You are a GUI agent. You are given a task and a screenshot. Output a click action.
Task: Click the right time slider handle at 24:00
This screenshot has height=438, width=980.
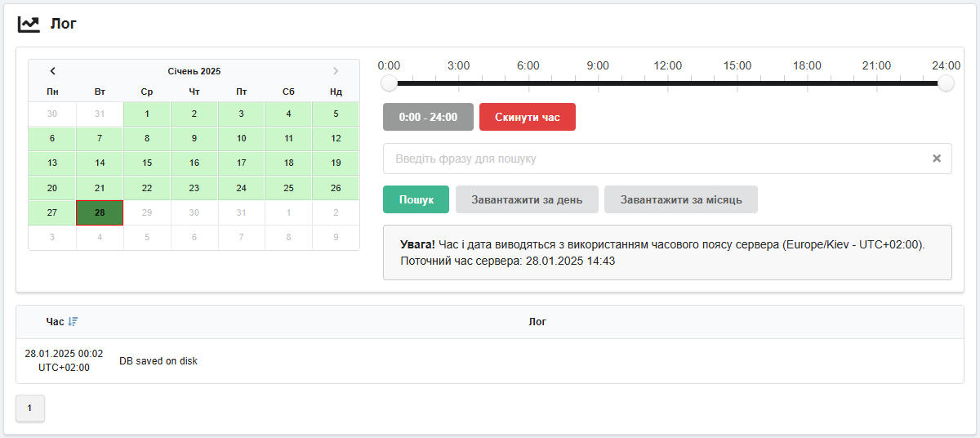[x=946, y=83]
